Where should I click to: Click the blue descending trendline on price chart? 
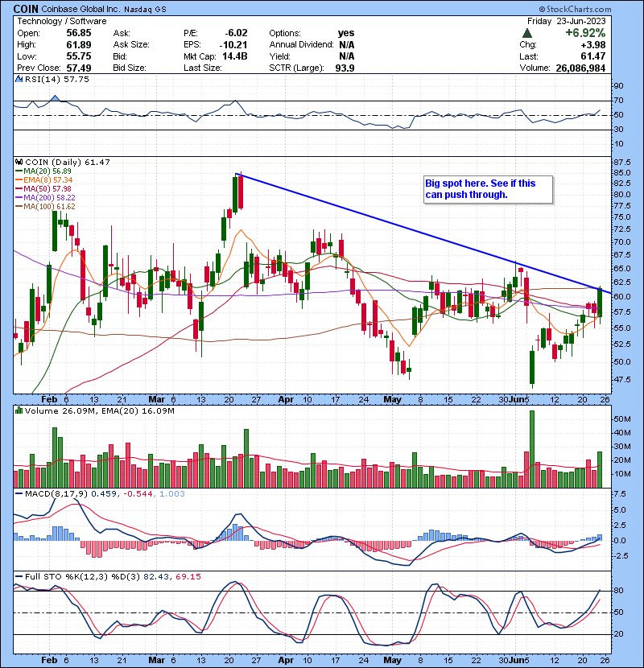coord(423,233)
